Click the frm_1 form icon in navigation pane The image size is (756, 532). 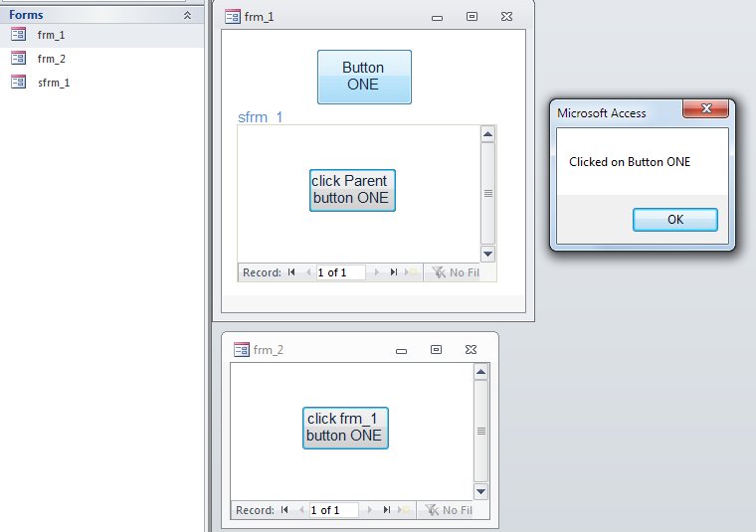(x=18, y=34)
